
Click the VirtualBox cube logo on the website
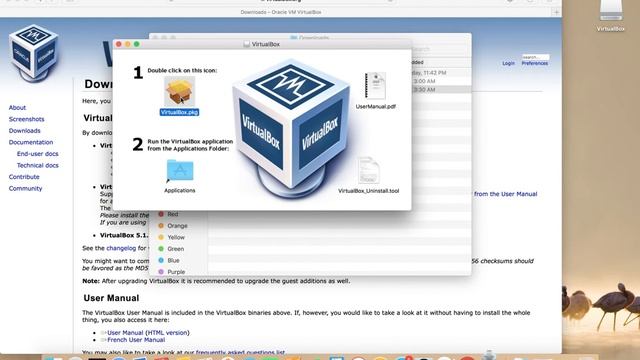pyautogui.click(x=34, y=53)
